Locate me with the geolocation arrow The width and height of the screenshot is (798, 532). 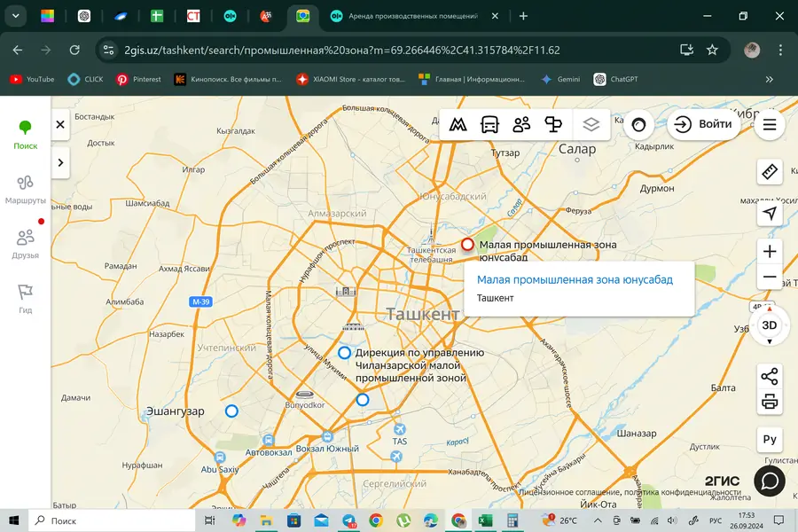[770, 214]
